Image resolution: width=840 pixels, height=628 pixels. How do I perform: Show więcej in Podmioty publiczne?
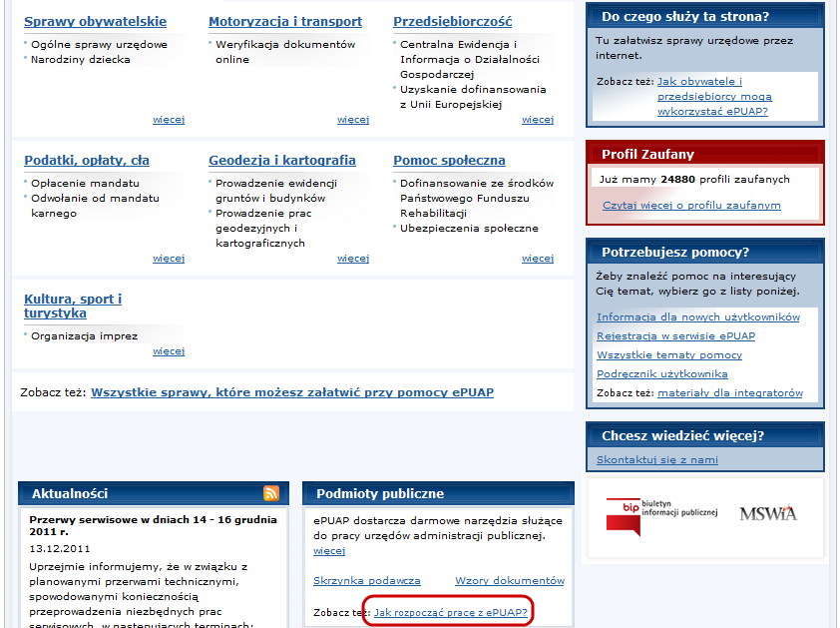pos(329,551)
